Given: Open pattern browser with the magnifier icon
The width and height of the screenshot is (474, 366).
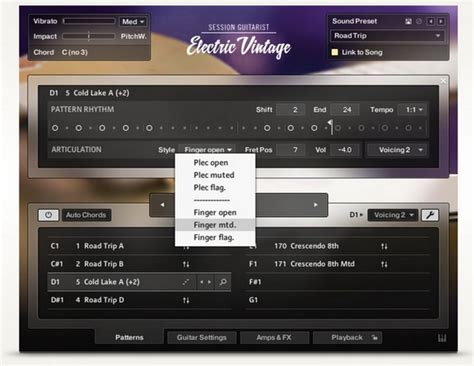Looking at the screenshot, I should point(223,282).
